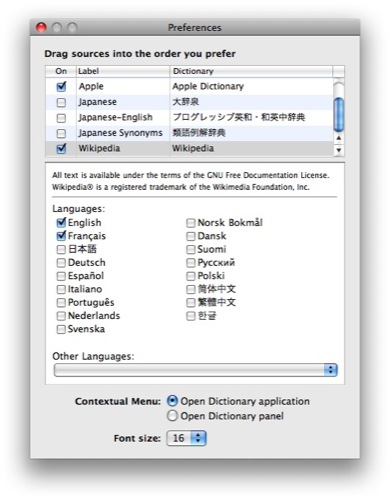Select the 大辞泉 dictionary cell
This screenshot has height=500, width=390.
click(x=252, y=102)
